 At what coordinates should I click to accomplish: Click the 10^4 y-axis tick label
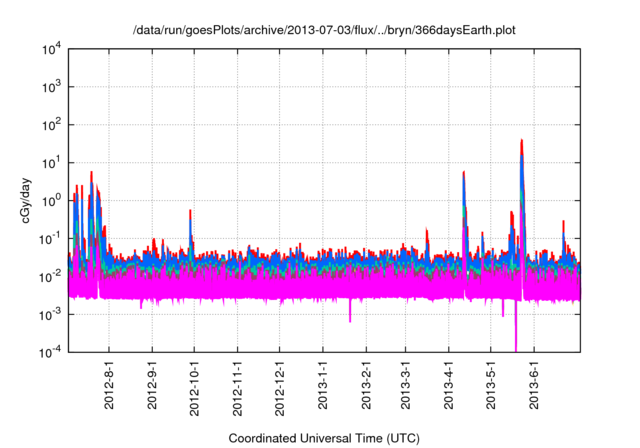pos(52,49)
